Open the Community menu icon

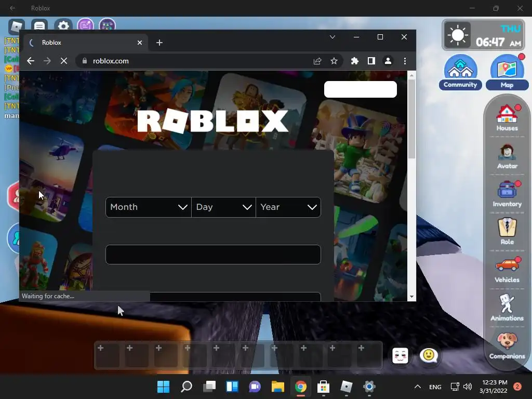point(460,72)
